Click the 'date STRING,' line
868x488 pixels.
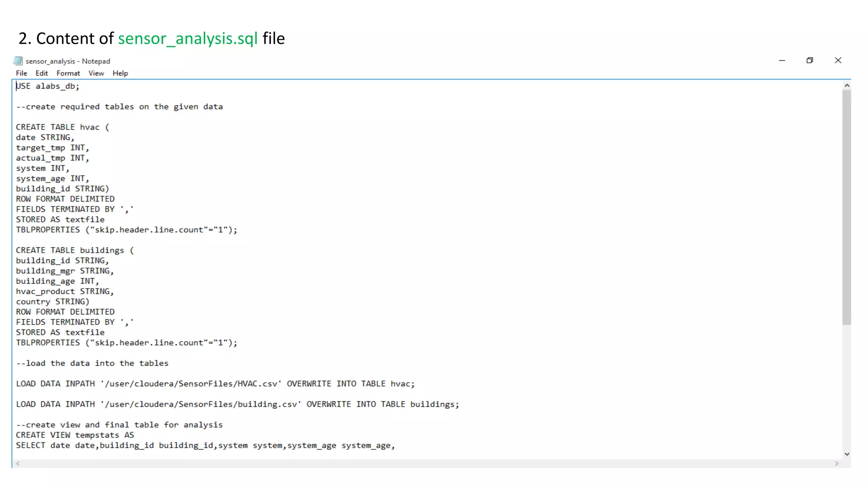[45, 137]
